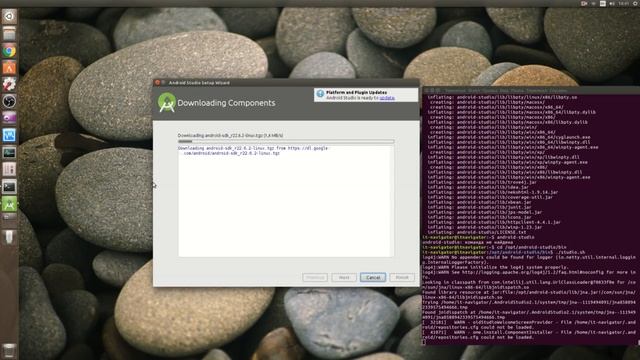The height and width of the screenshot is (360, 640).
Task: Open the Ubuntu Dash search launcher
Action: 9,16
